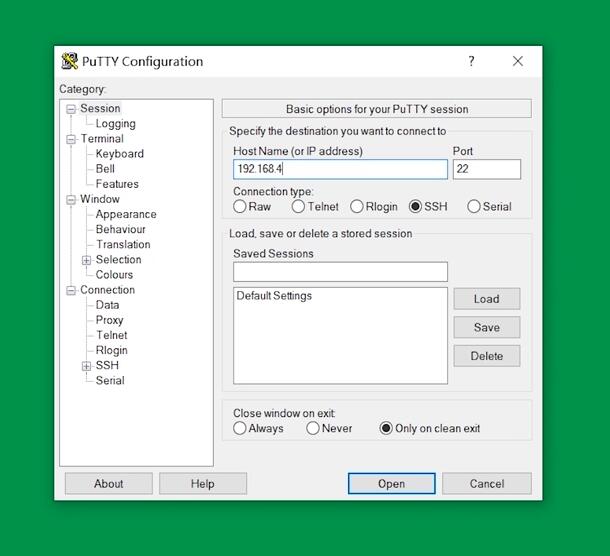Viewport: 610px width, 556px height.
Task: Click the About button
Action: point(109,484)
